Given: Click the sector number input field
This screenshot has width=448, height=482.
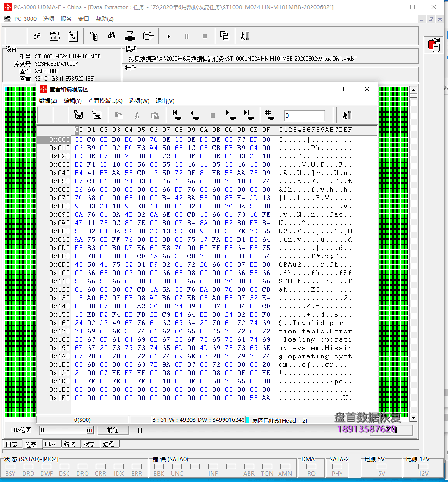Looking at the screenshot, I should pyautogui.click(x=304, y=116).
